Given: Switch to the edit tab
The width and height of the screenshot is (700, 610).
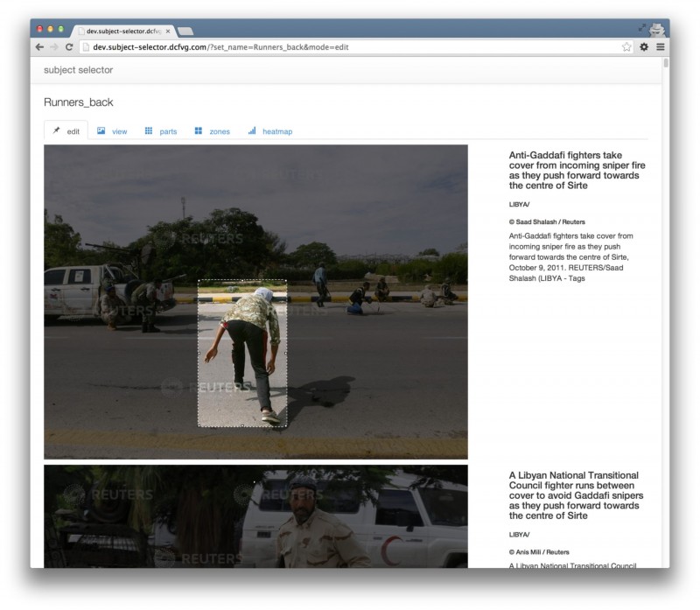Looking at the screenshot, I should (66, 131).
